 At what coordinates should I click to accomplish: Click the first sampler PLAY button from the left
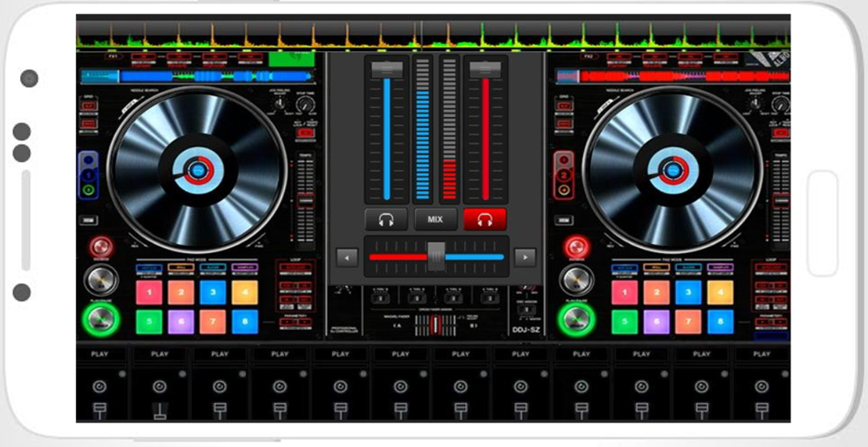point(100,354)
